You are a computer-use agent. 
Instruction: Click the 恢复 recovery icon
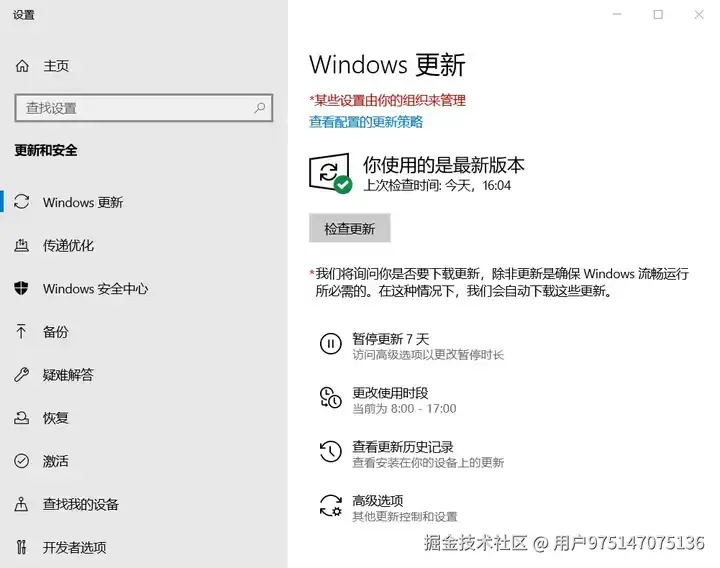pos(21,417)
